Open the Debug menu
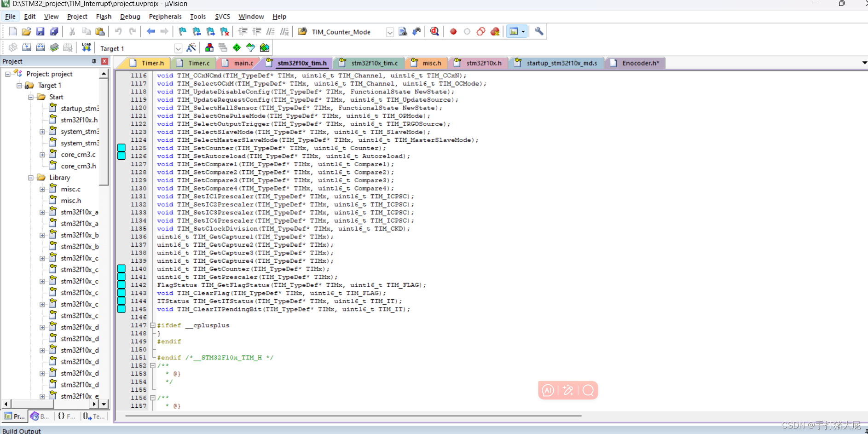The image size is (868, 434). click(x=130, y=17)
